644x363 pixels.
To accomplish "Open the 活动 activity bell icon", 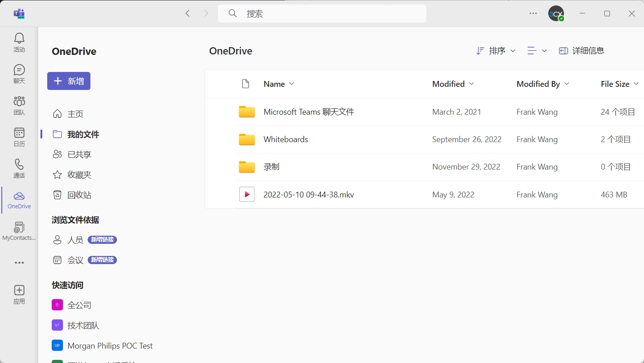I will tap(19, 42).
